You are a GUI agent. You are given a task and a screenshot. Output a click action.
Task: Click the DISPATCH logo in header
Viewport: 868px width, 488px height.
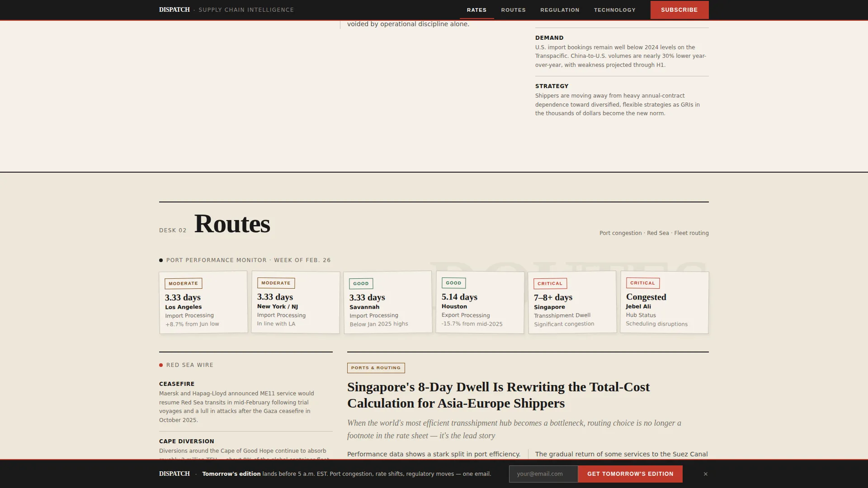(174, 9)
